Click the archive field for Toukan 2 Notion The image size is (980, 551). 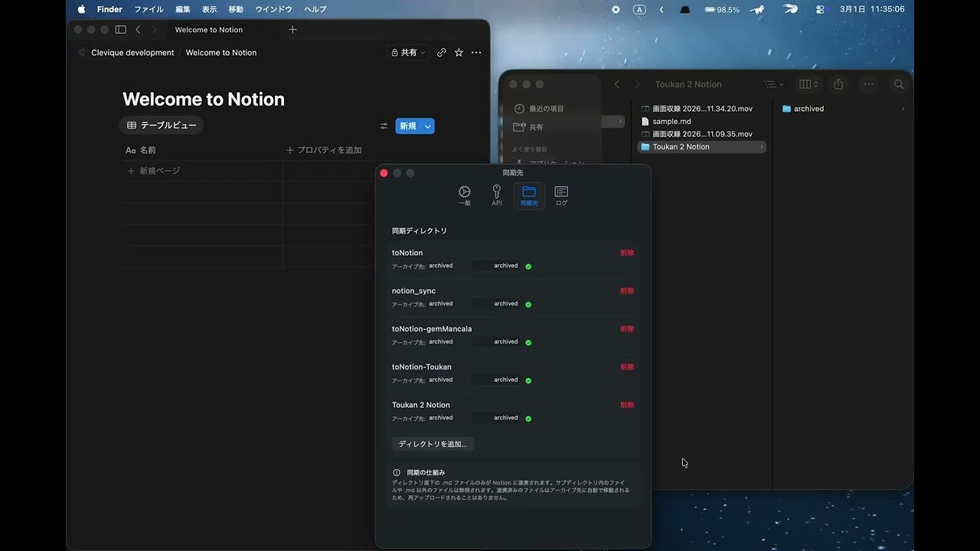pyautogui.click(x=496, y=418)
